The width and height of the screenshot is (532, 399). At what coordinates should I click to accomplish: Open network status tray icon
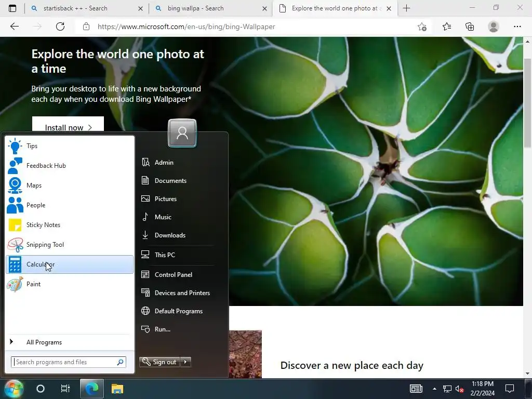[x=447, y=389]
